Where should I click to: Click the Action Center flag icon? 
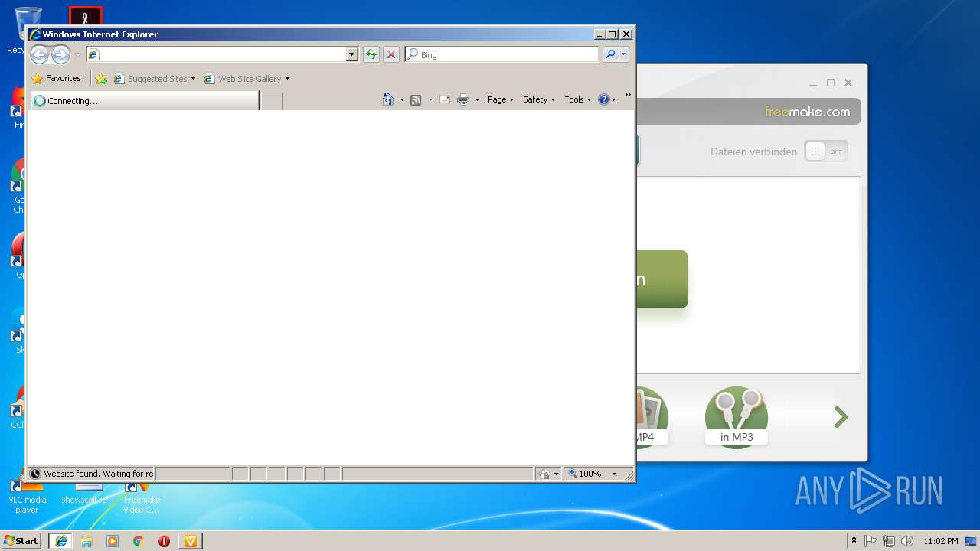click(x=871, y=541)
